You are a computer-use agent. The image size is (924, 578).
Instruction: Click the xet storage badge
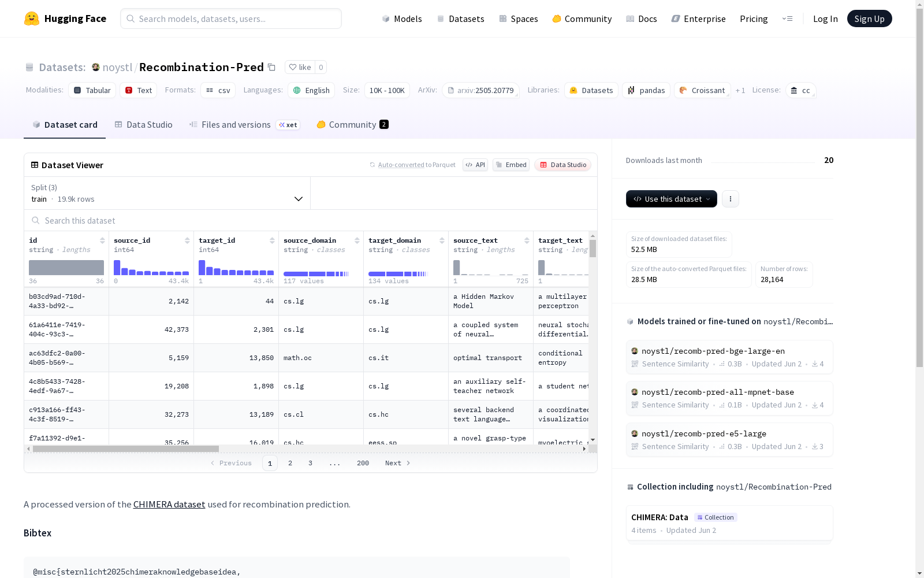point(288,125)
